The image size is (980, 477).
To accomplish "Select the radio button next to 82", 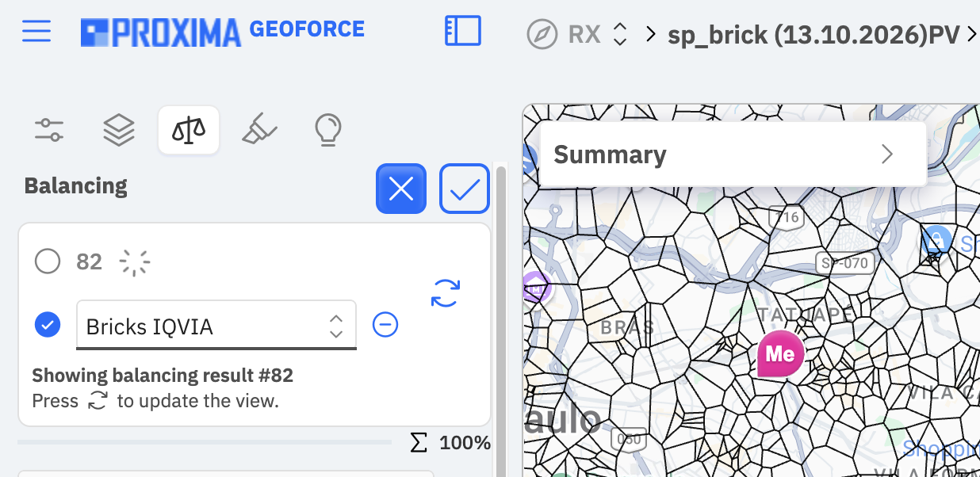I will tap(48, 261).
